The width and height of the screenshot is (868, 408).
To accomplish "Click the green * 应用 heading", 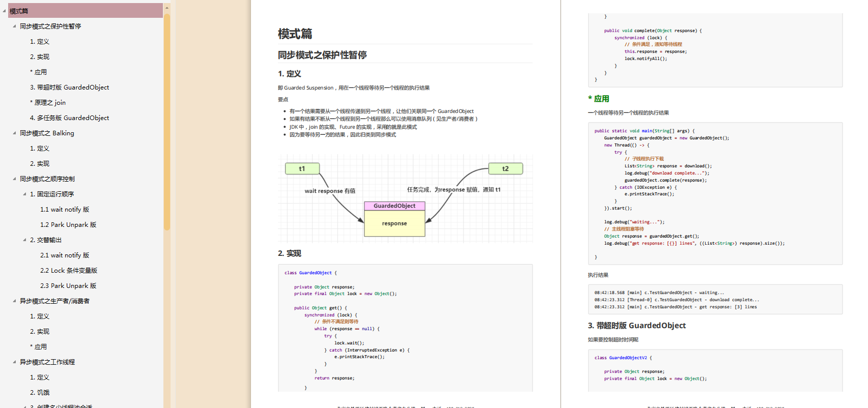I will tap(599, 99).
